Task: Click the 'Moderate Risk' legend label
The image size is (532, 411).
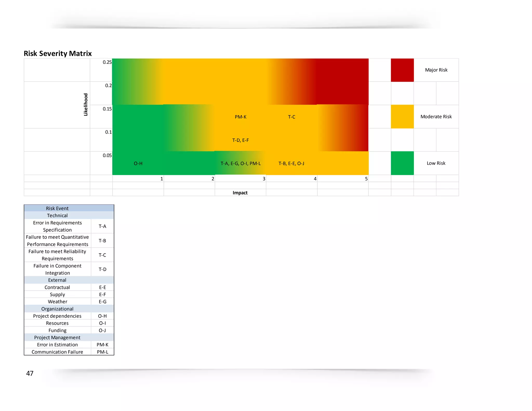Action: [x=436, y=117]
